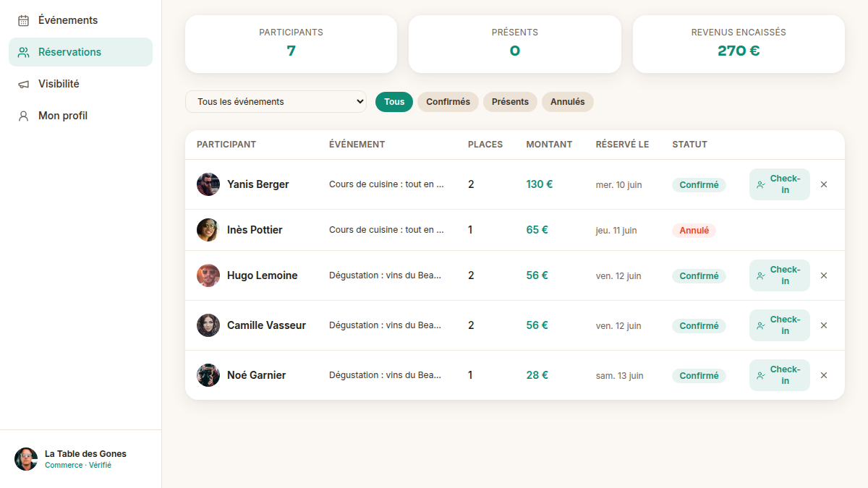The height and width of the screenshot is (488, 868).
Task: Switch to the Annulés filter
Action: click(x=567, y=102)
